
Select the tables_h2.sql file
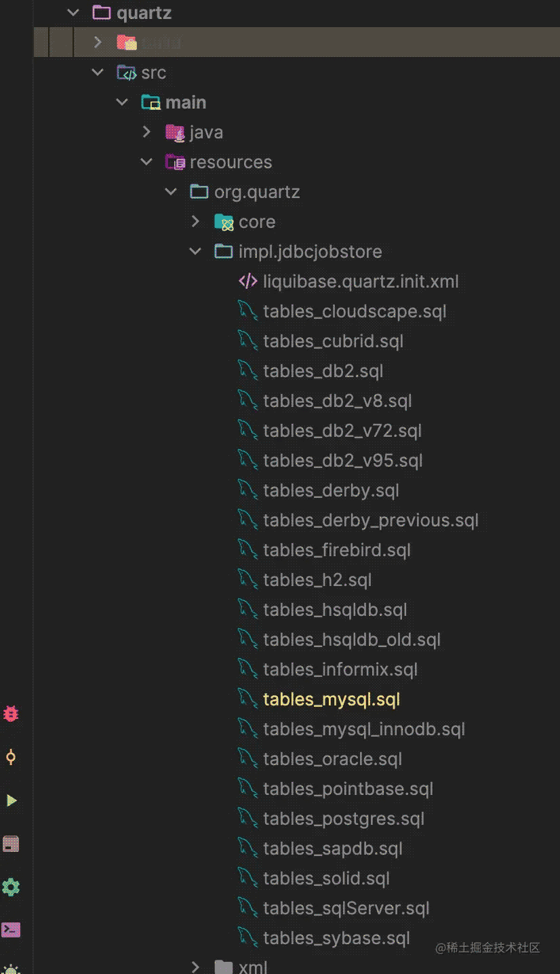(x=317, y=580)
